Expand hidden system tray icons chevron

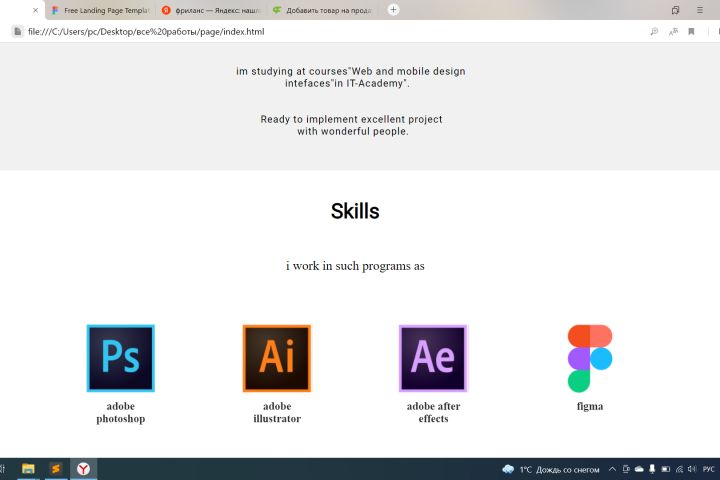click(x=612, y=469)
